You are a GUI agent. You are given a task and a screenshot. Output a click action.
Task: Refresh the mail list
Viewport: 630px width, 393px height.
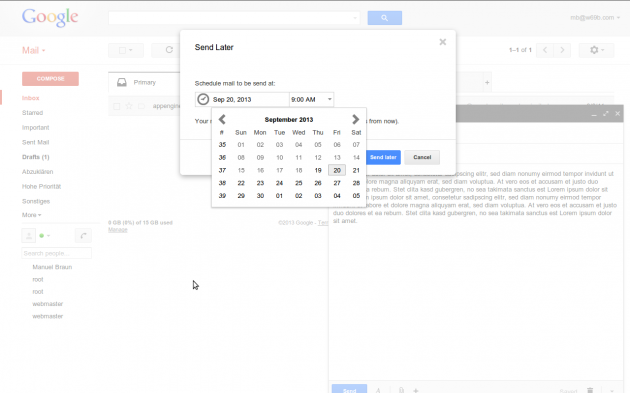pyautogui.click(x=169, y=50)
